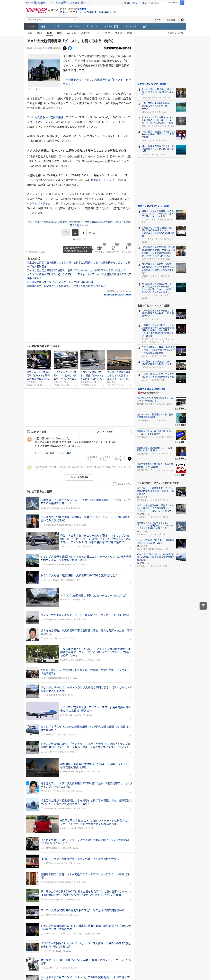Click the first commenter's avatar icon
Image resolution: width=210 pixels, height=980 pixels.
(29, 439)
